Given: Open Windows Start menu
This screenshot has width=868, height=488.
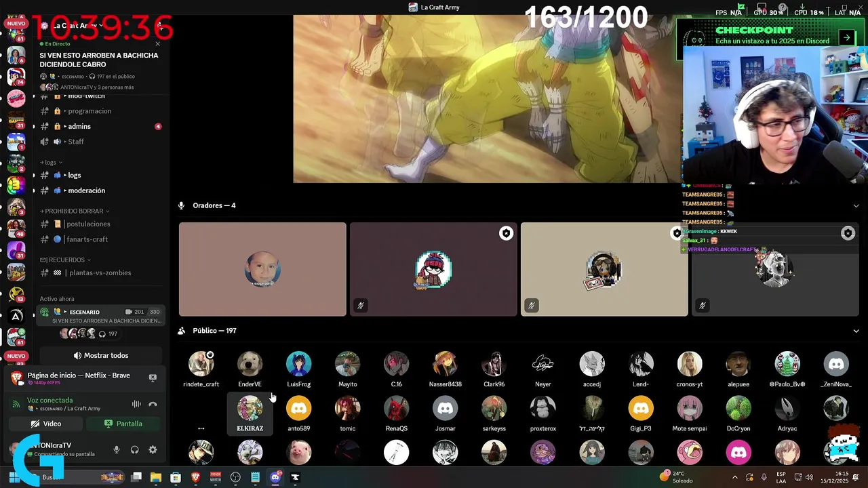Looking at the screenshot, I should click(x=14, y=477).
